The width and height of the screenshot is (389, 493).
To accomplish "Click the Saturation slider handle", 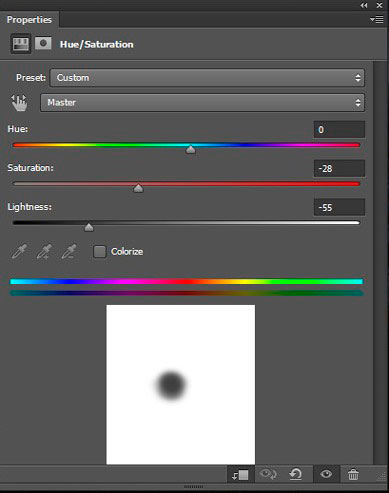I will [x=138, y=188].
